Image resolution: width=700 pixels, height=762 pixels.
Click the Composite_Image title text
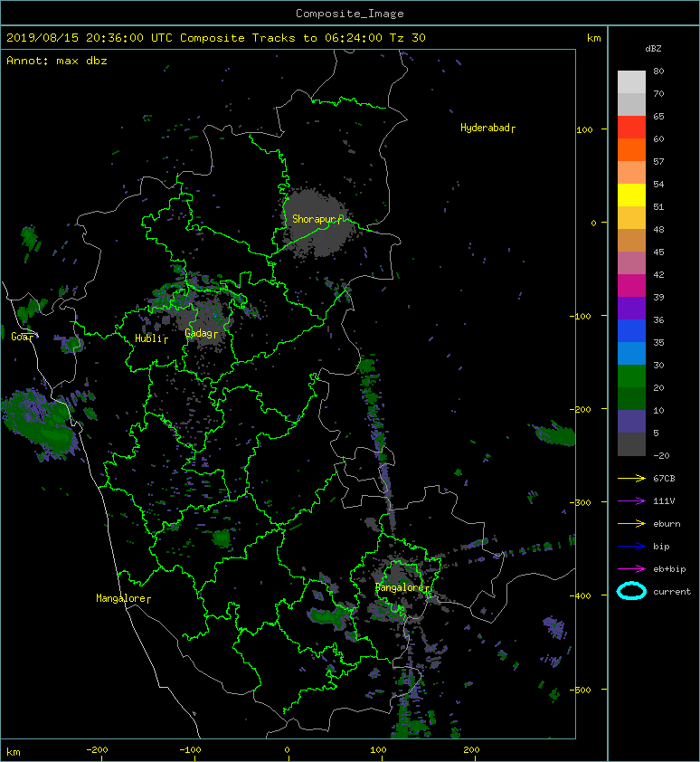(x=350, y=14)
